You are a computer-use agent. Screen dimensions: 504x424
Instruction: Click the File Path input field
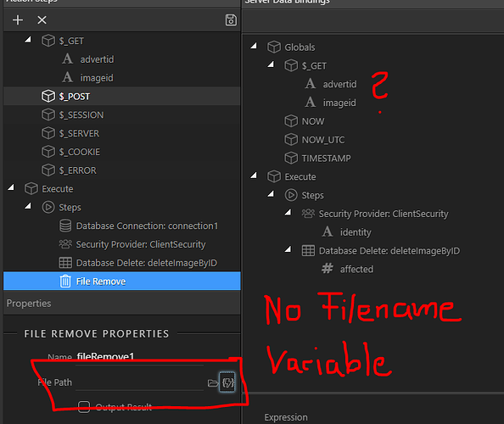point(140,382)
